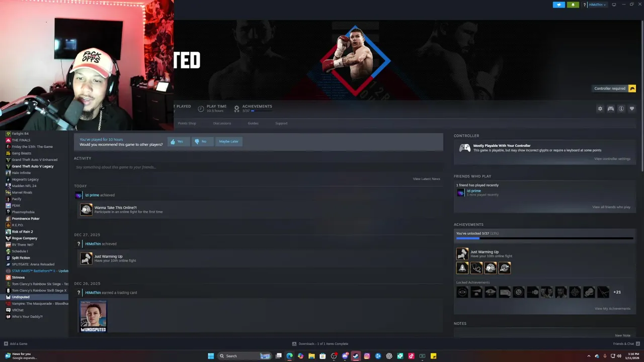644x362 pixels.
Task: Open the green notifications bell
Action: tap(573, 5)
